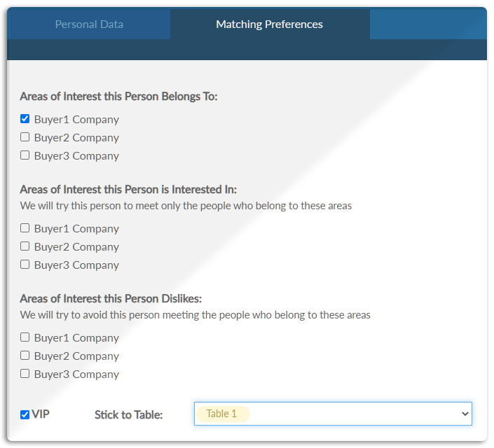494x448 pixels.
Task: Click the Buyer1 Company label under Belongs To
Action: 76,119
